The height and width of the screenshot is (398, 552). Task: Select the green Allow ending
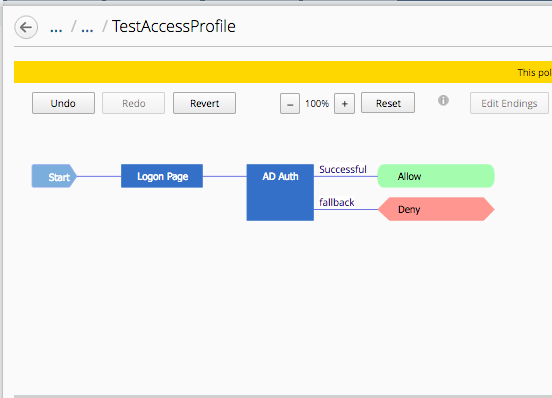point(436,176)
